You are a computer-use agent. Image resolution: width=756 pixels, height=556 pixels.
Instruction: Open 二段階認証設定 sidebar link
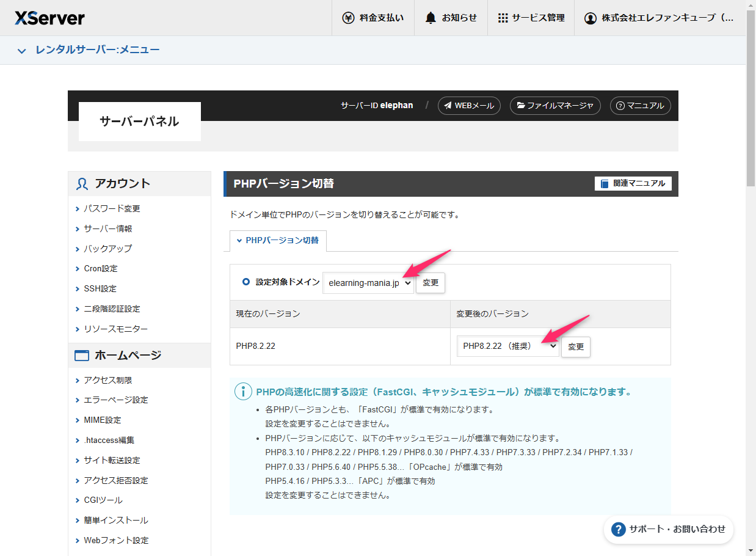112,309
